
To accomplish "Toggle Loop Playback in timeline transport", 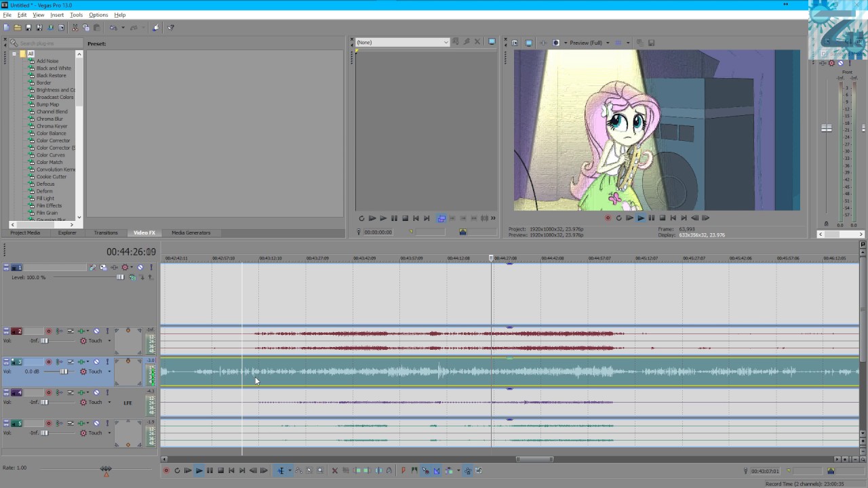I will tap(177, 470).
